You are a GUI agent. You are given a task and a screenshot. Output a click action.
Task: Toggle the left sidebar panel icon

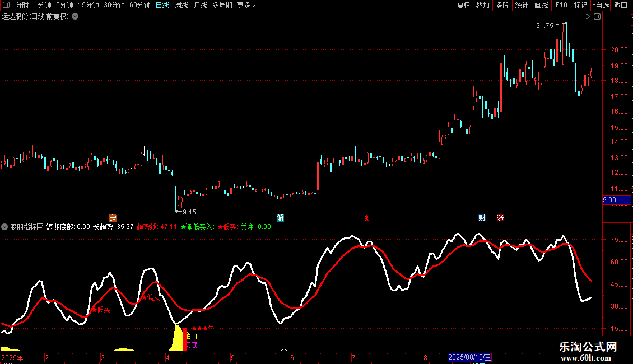[6, 5]
